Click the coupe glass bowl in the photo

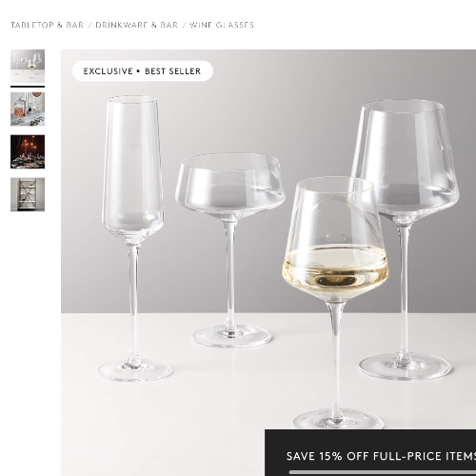point(230,186)
